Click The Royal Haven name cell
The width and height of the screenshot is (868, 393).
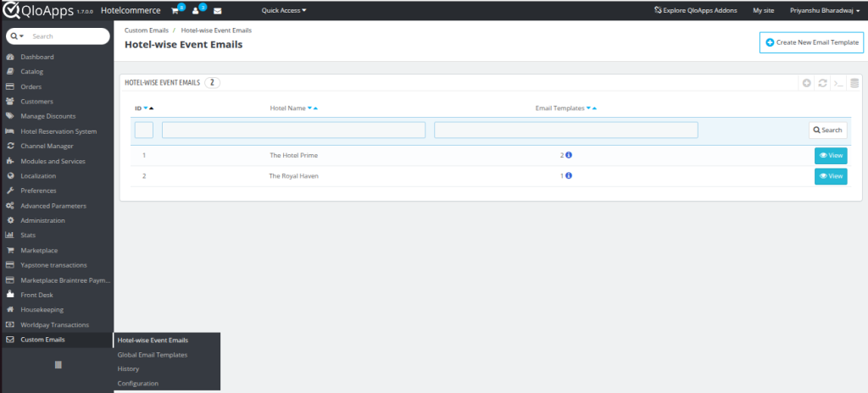click(x=294, y=176)
